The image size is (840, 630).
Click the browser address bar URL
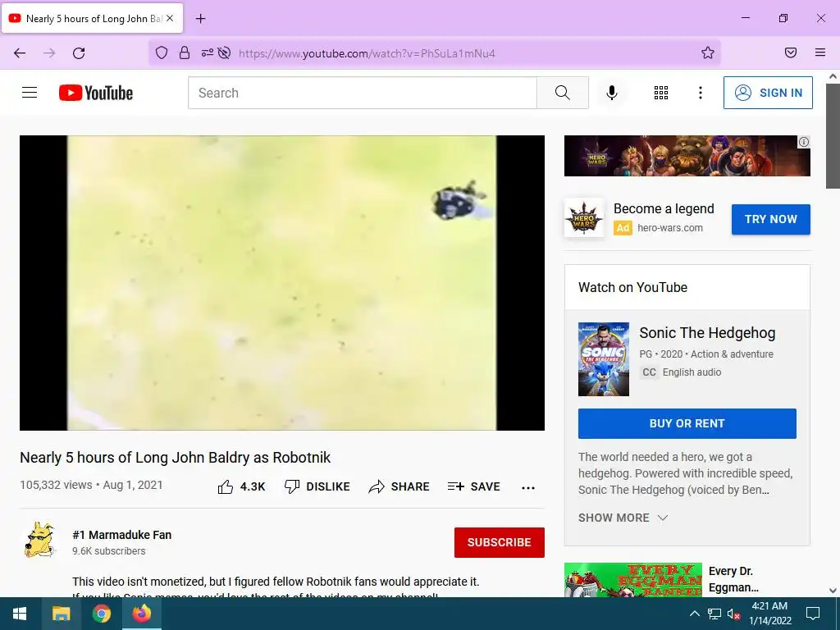(x=367, y=53)
